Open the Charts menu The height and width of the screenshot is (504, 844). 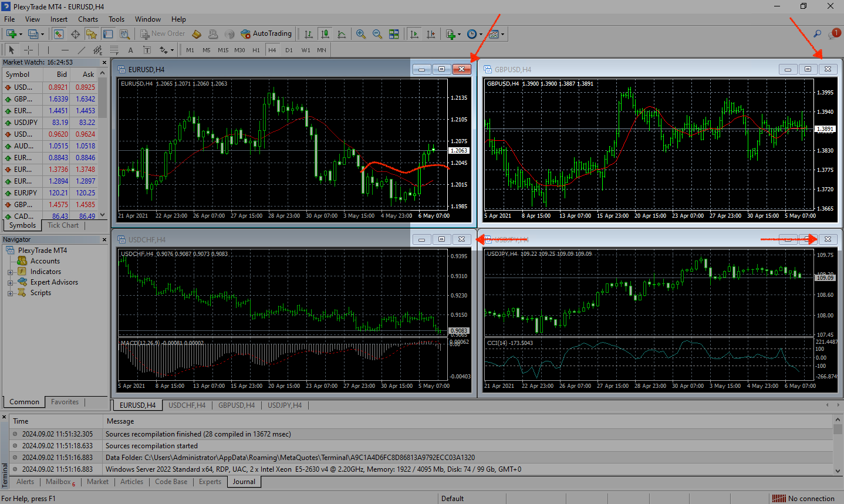(x=87, y=19)
